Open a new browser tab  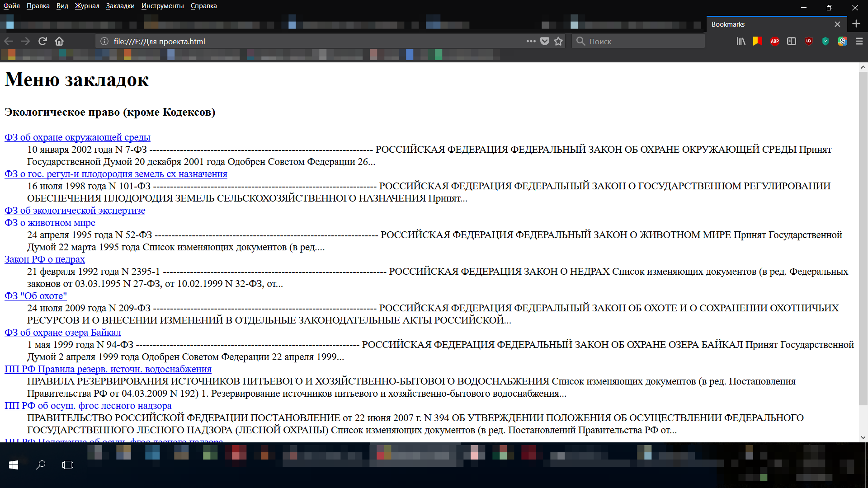click(x=856, y=23)
